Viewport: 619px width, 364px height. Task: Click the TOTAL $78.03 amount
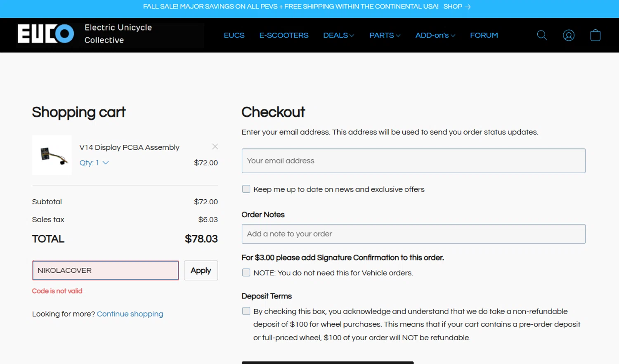tap(201, 239)
